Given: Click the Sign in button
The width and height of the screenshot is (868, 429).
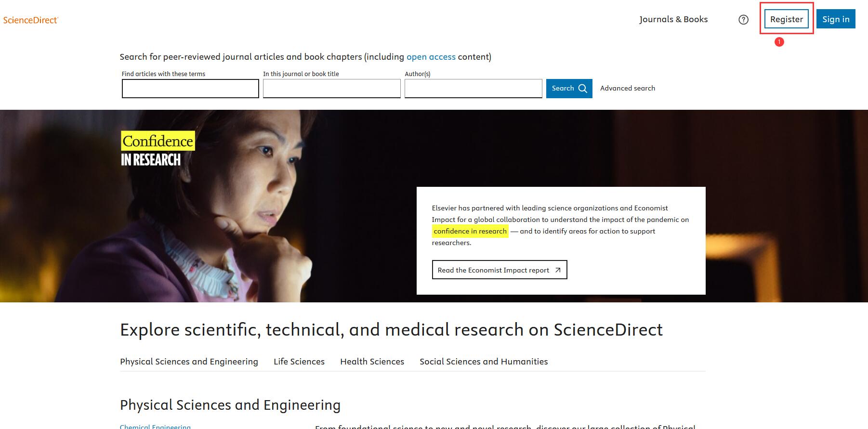Looking at the screenshot, I should coord(835,19).
